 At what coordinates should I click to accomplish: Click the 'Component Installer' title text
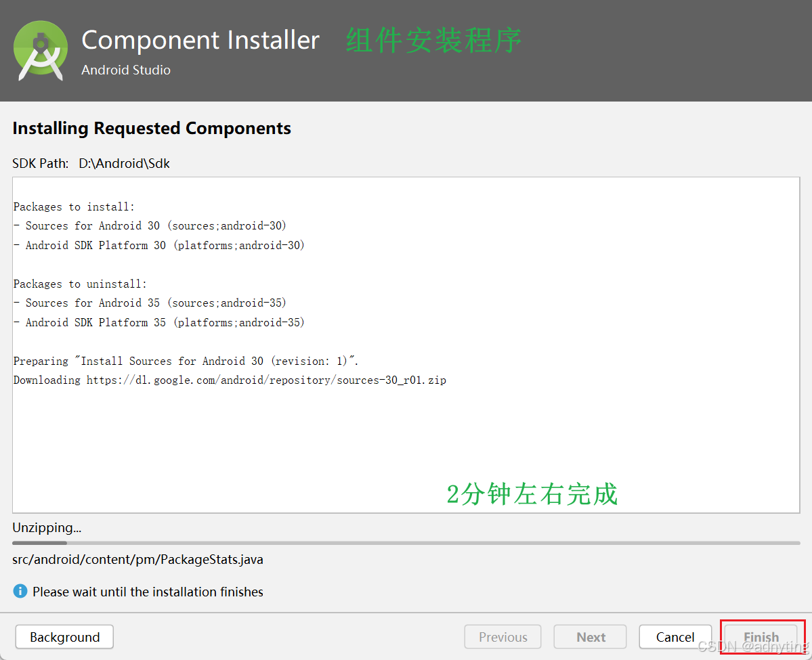(x=200, y=41)
